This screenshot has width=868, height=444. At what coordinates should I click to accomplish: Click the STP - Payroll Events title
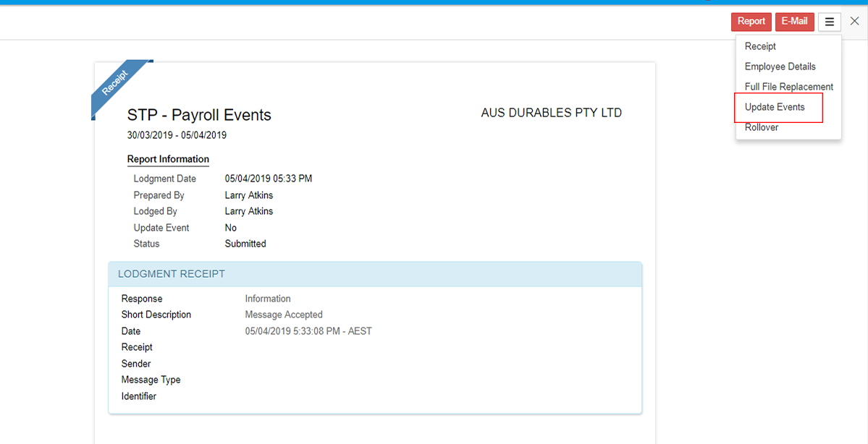[199, 115]
